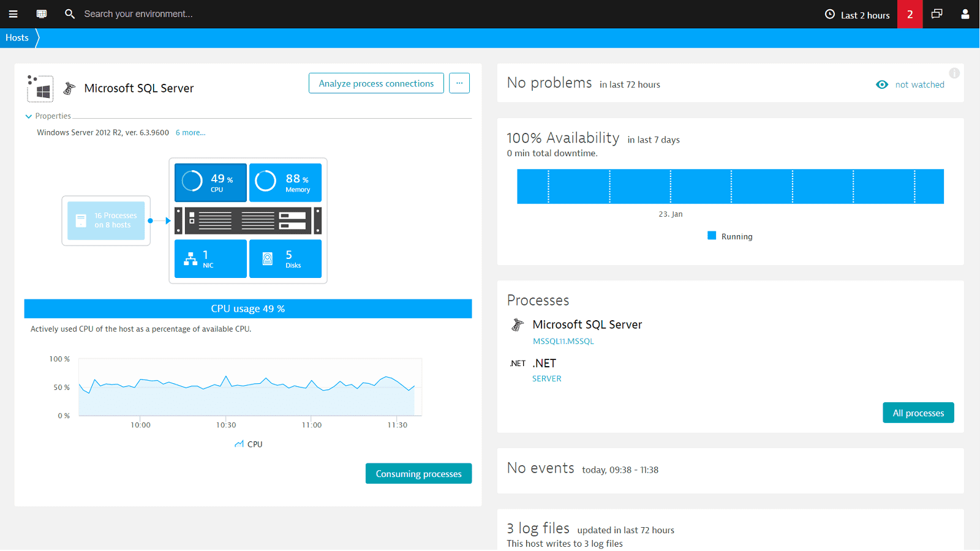The height and width of the screenshot is (551, 980).
Task: Click the CPU line chart area
Action: click(x=251, y=387)
